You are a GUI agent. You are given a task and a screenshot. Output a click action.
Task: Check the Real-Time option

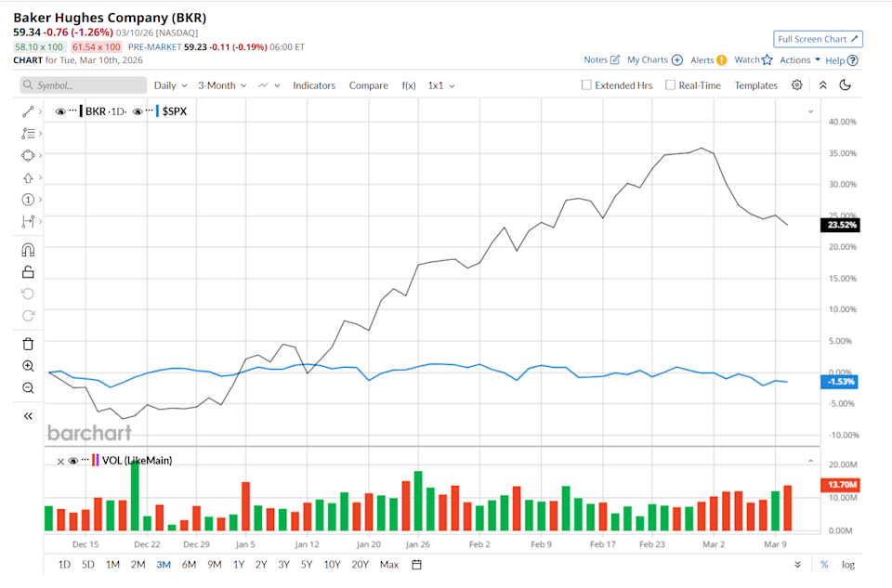[x=671, y=85]
